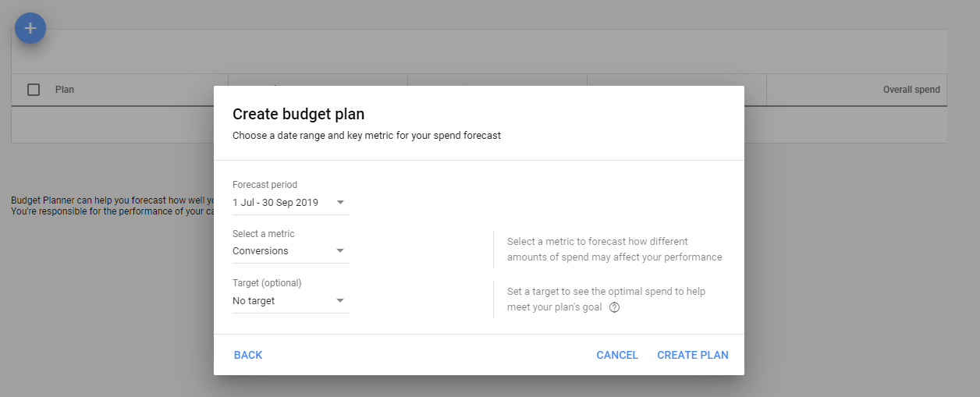Click the Create budget plan dialog title
The width and height of the screenshot is (980, 397).
click(299, 114)
